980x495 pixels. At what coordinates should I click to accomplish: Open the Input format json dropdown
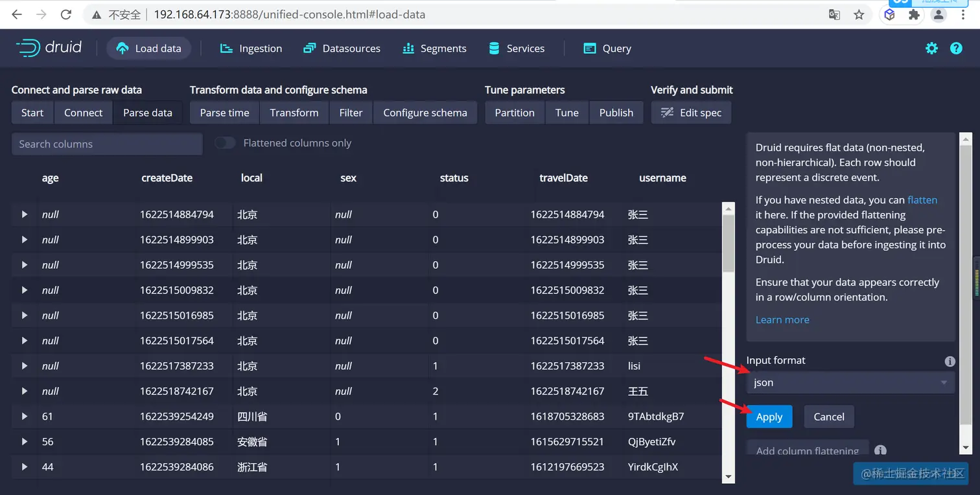(850, 382)
